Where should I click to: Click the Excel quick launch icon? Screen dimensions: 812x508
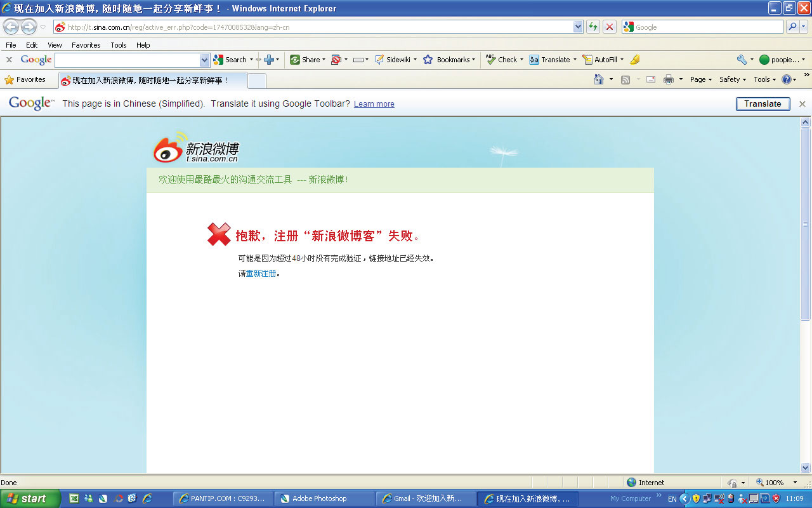point(74,498)
